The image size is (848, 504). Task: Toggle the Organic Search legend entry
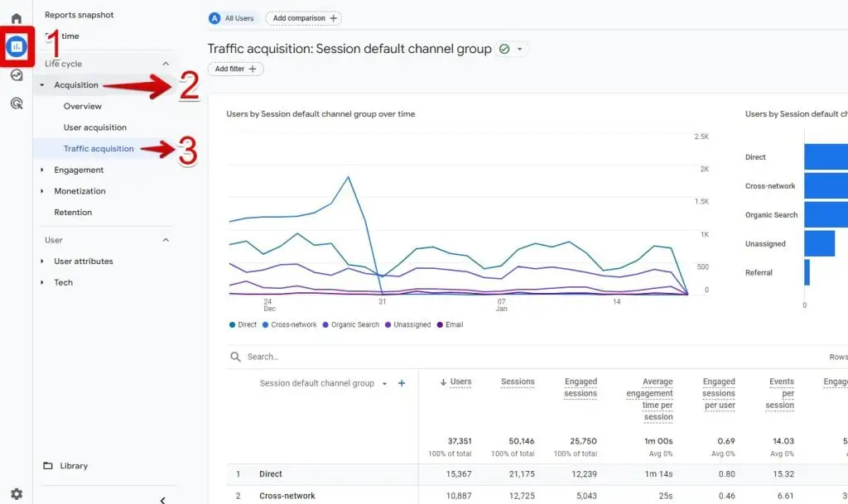[349, 324]
